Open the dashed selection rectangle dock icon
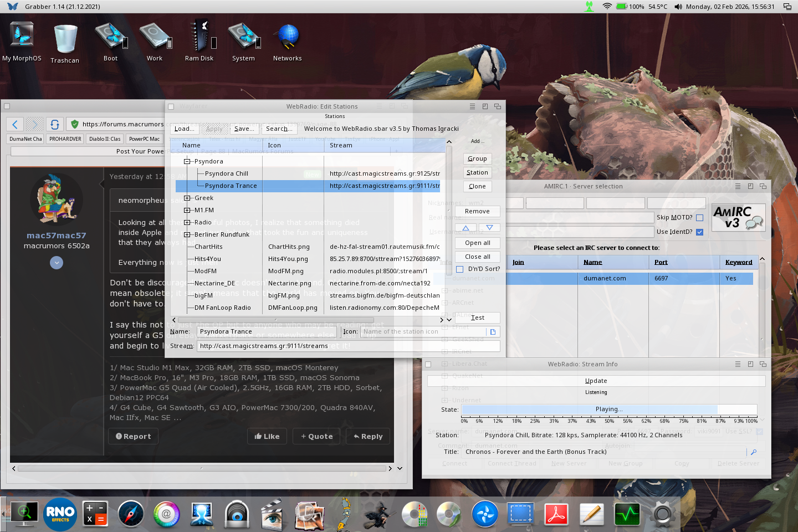Image resolution: width=798 pixels, height=532 pixels. pos(520,514)
